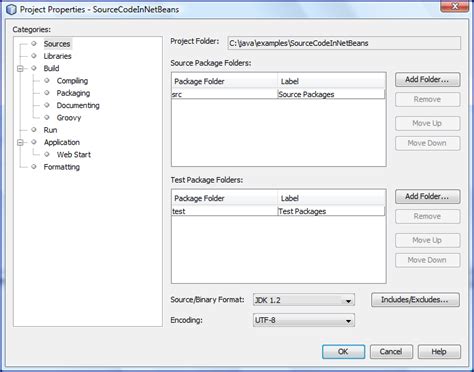Image resolution: width=474 pixels, height=372 pixels.
Task: Confirm with the OK button
Action: (343, 352)
